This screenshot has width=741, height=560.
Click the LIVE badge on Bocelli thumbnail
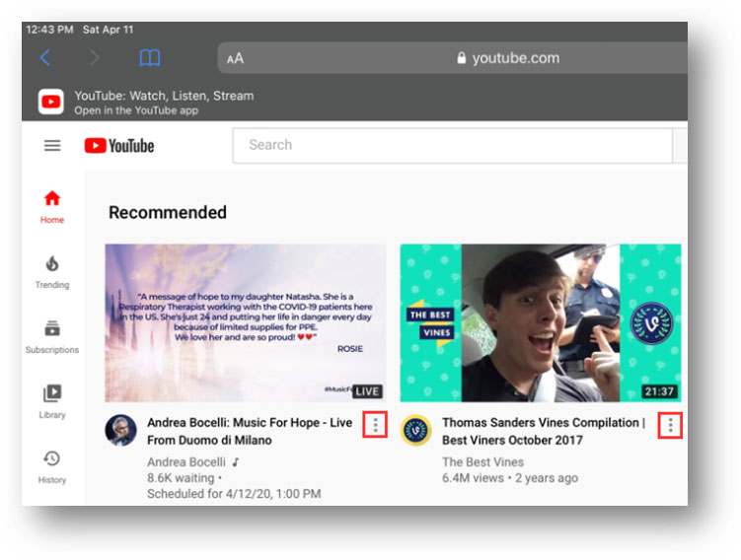[x=367, y=391]
